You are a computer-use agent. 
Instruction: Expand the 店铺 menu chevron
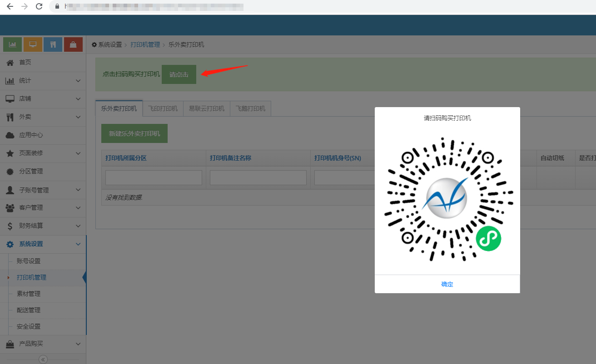click(x=78, y=99)
